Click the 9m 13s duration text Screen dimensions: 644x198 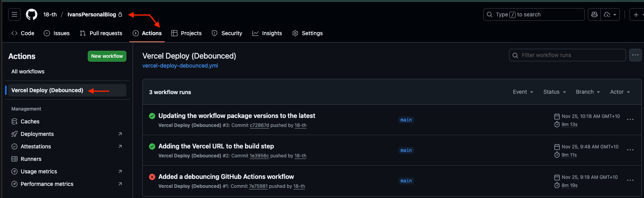569,125
